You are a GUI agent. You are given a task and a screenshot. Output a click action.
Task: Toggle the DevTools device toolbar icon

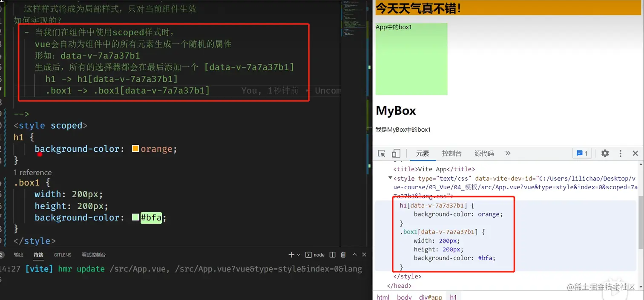(396, 153)
